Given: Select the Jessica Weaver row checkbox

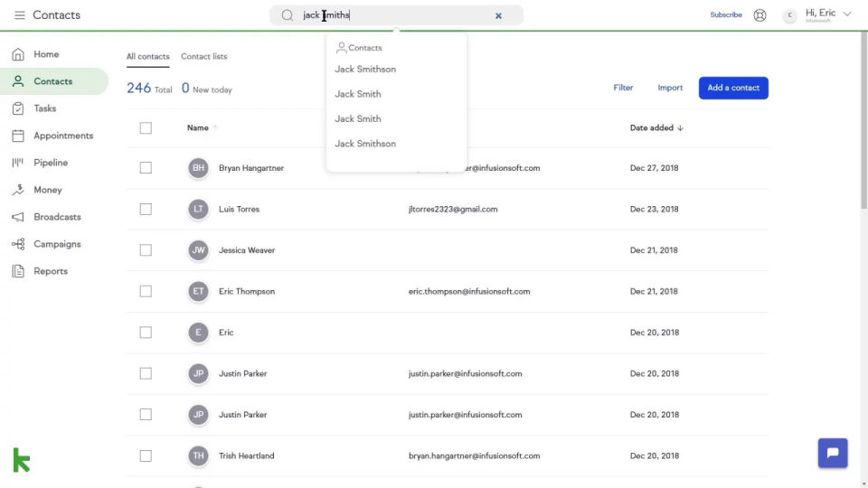Looking at the screenshot, I should point(146,250).
